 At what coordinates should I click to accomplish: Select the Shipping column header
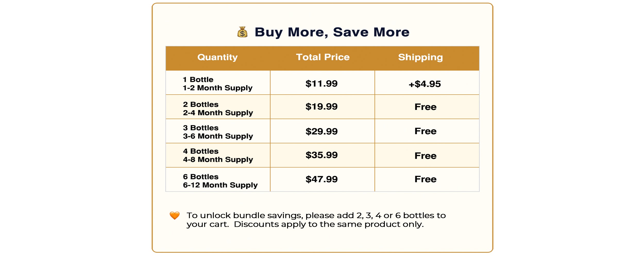coord(420,57)
